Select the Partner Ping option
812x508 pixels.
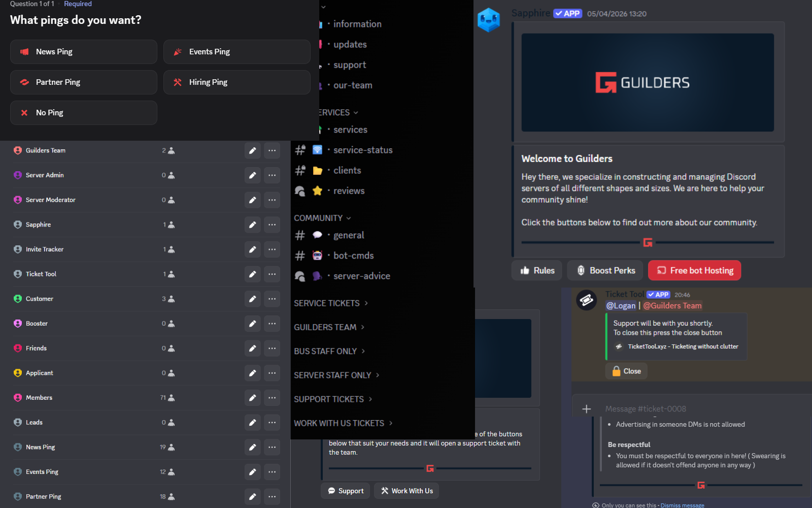84,82
